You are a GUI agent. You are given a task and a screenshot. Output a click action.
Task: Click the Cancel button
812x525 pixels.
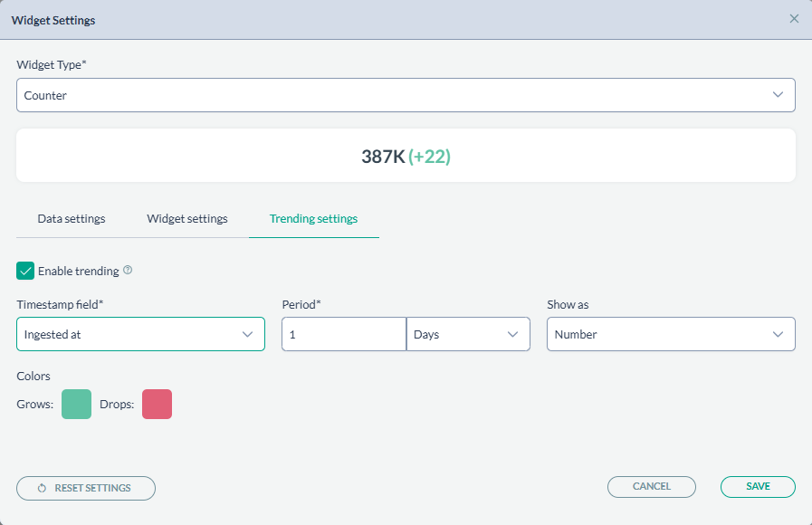coord(651,487)
